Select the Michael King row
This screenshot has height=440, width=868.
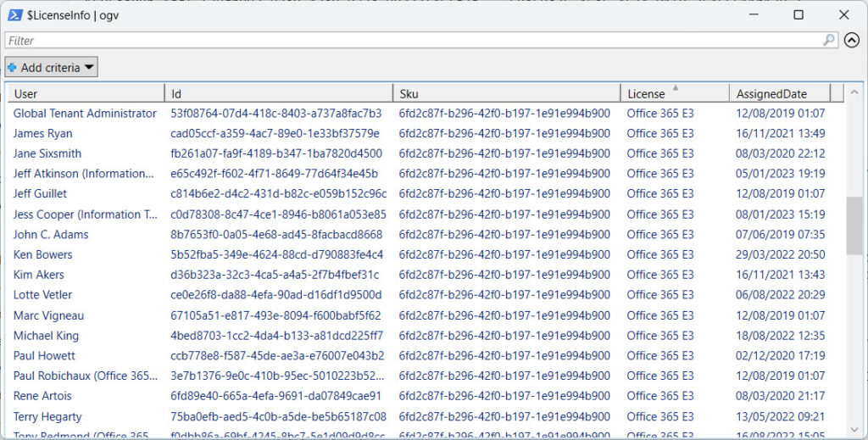tap(425, 336)
